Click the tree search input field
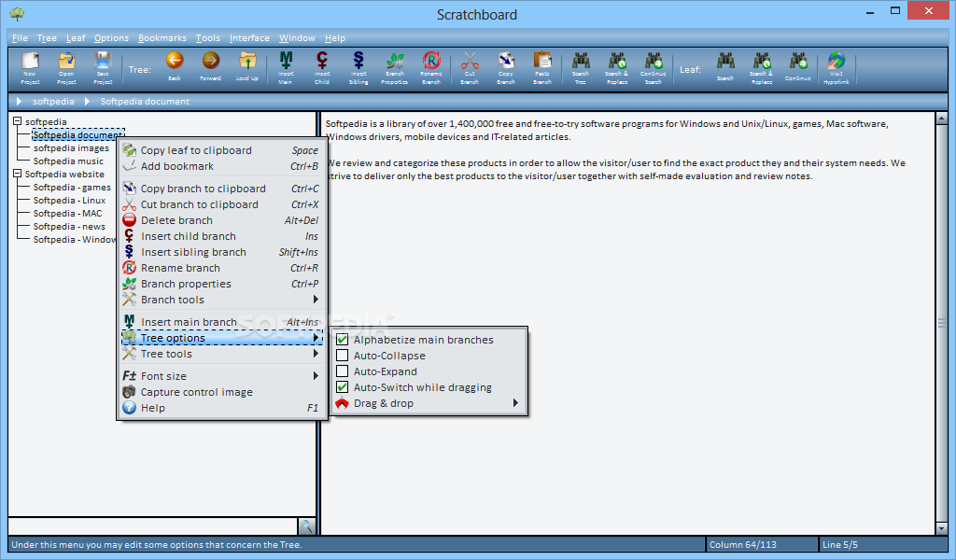Image resolution: width=956 pixels, height=560 pixels. click(x=153, y=525)
